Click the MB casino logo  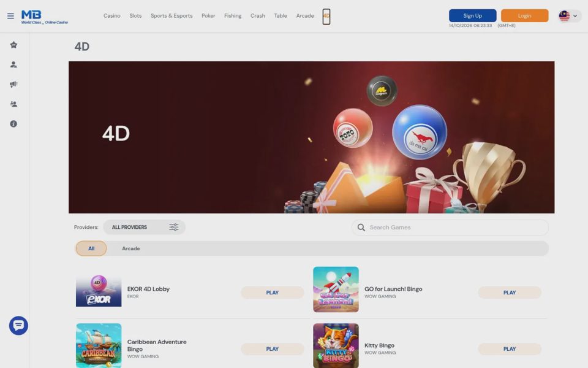tap(44, 17)
